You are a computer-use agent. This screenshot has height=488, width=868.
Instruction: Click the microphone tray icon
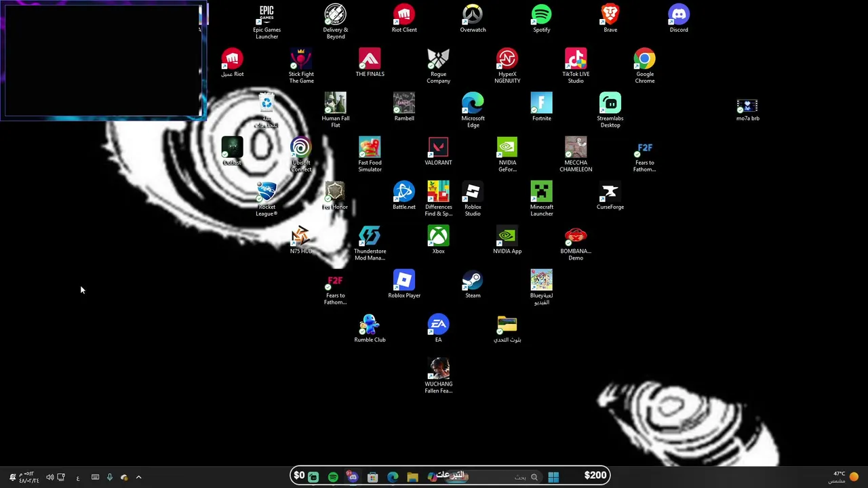[x=109, y=477]
